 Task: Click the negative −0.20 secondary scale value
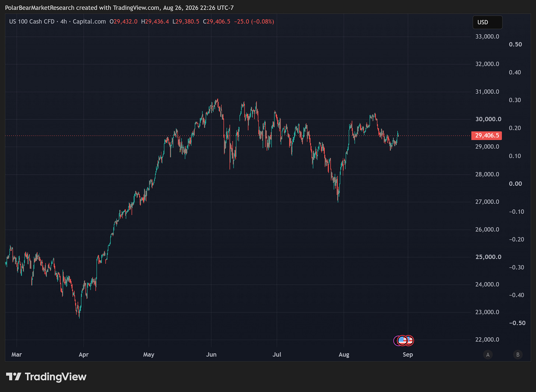[516, 239]
